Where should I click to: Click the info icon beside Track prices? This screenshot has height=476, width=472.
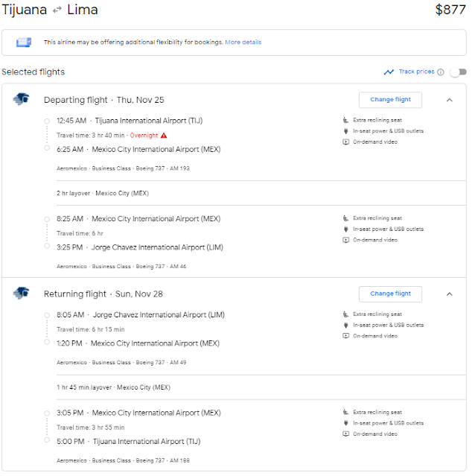[441, 72]
